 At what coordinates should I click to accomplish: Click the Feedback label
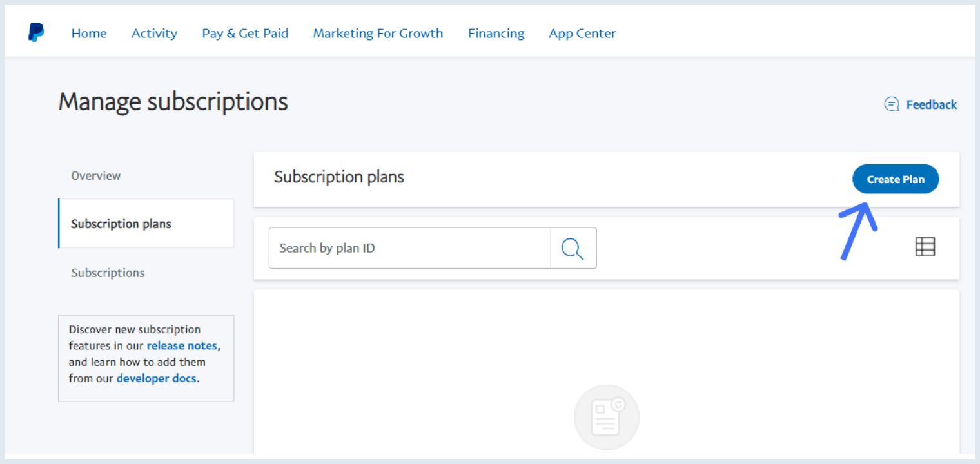[x=931, y=104]
